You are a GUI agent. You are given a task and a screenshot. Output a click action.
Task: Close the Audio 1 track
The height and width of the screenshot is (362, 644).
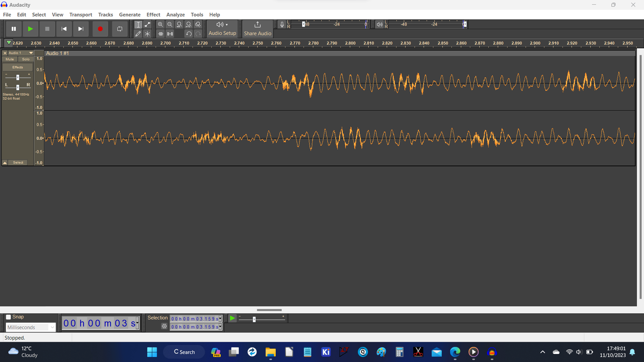pyautogui.click(x=5, y=53)
